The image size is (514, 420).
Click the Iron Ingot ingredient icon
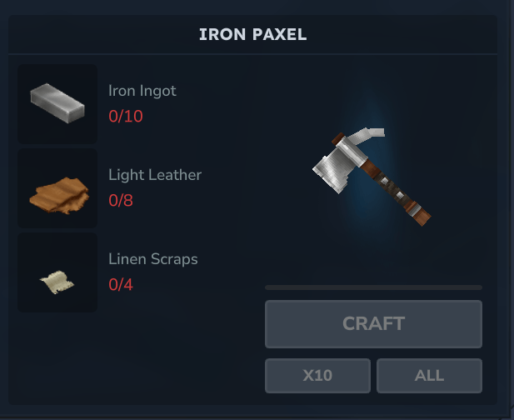tap(57, 103)
